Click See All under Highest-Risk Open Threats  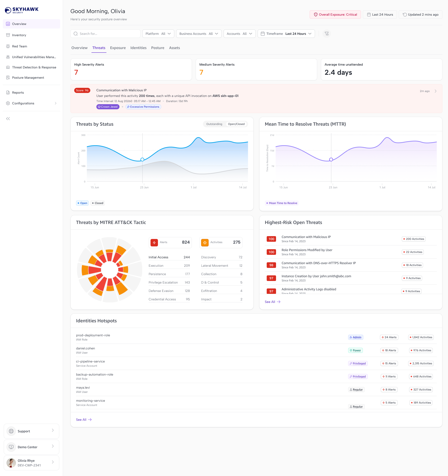(273, 302)
